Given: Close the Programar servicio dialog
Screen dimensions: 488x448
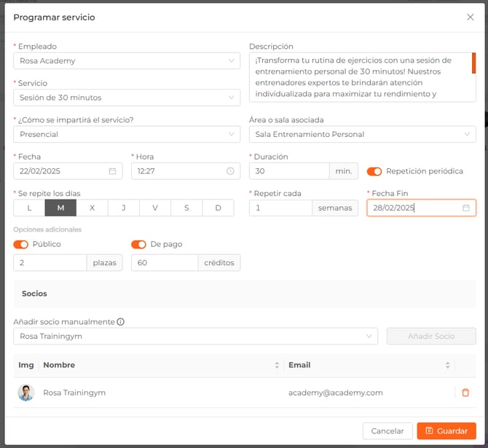Looking at the screenshot, I should click(470, 17).
